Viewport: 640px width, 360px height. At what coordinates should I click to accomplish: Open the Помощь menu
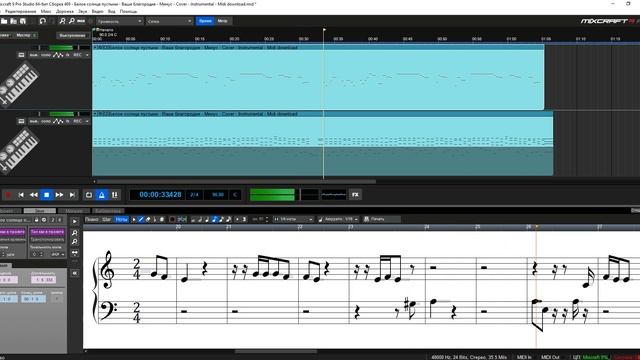click(x=128, y=11)
